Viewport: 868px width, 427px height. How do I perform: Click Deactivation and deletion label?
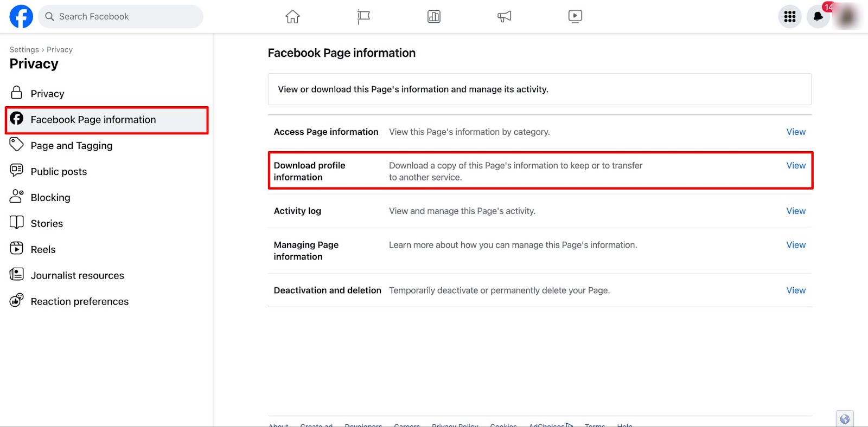tap(328, 290)
